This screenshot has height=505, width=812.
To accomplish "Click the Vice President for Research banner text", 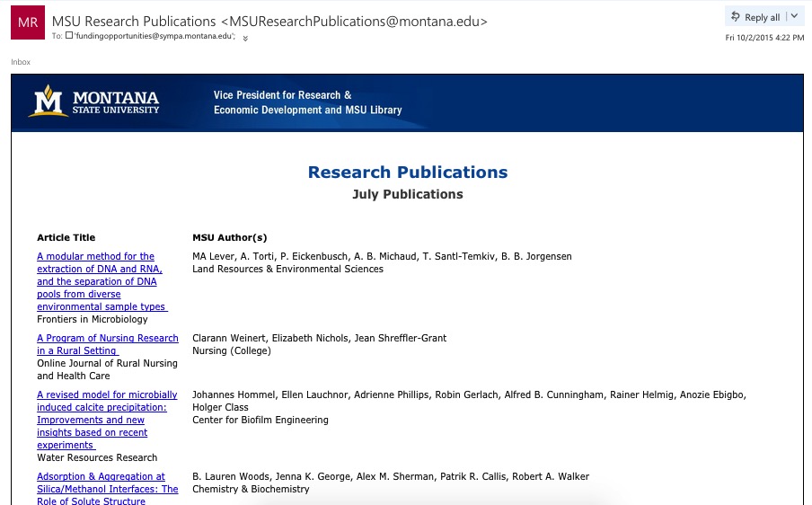I will [x=307, y=102].
